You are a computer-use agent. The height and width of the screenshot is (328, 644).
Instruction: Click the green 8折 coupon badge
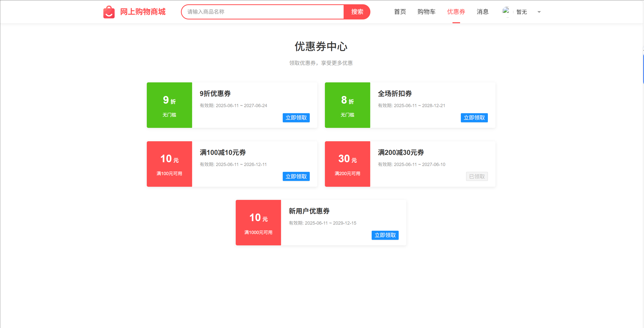click(x=347, y=105)
